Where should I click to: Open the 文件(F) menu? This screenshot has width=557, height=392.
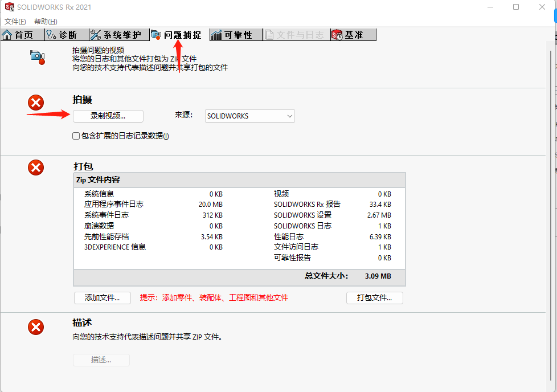(x=15, y=22)
